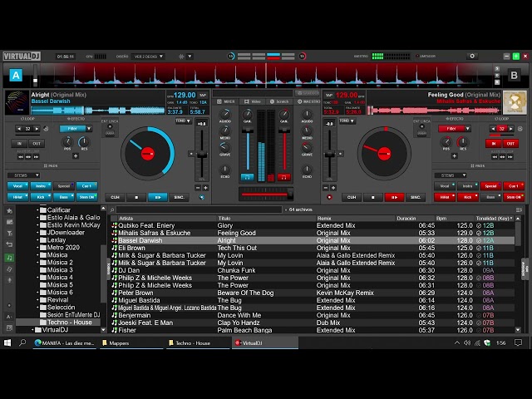
Task: Click the deck A CUE button
Action: [x=115, y=197]
